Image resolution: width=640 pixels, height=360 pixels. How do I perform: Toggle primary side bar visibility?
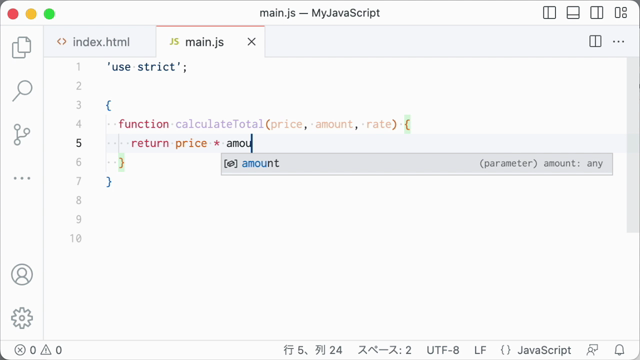pyautogui.click(x=549, y=13)
